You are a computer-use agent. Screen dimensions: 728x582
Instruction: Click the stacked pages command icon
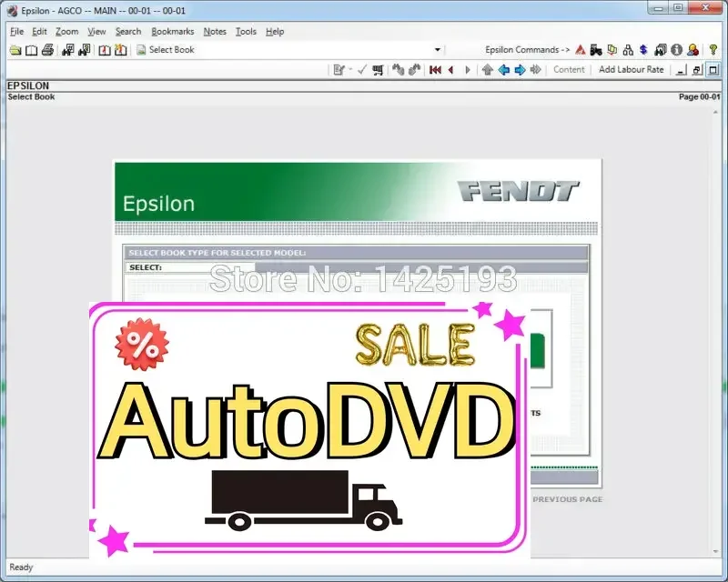pyautogui.click(x=612, y=50)
